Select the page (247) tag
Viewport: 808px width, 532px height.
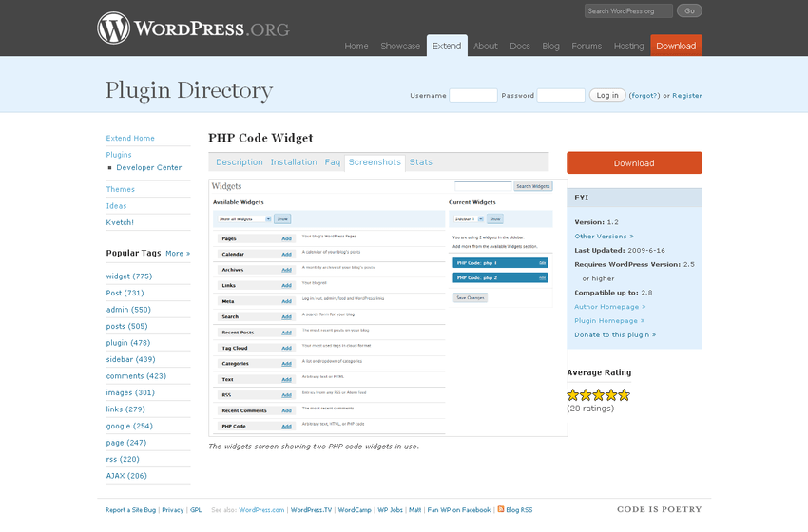tap(126, 443)
